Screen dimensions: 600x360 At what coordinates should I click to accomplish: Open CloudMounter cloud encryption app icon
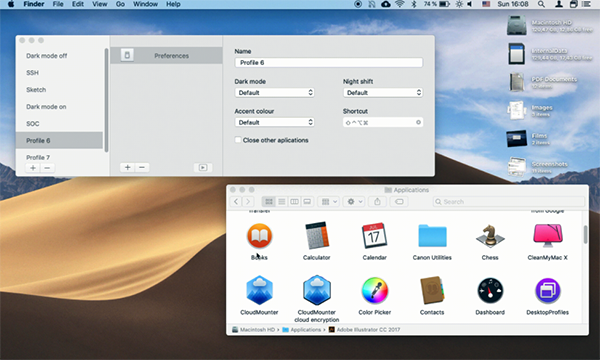click(316, 290)
